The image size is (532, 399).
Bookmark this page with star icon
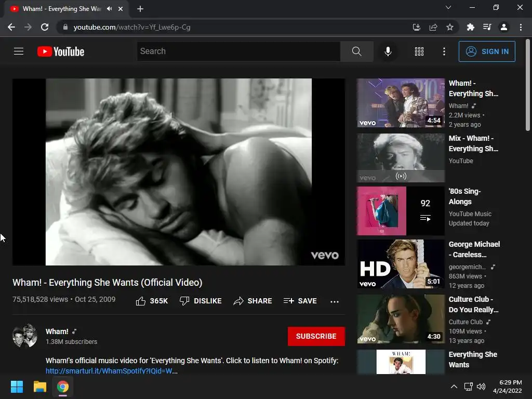pos(449,27)
